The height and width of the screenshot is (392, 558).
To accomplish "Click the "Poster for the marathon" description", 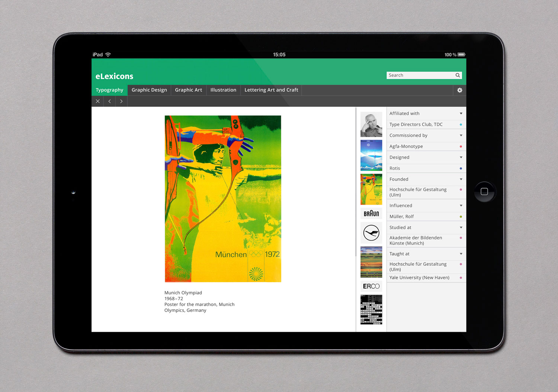I will 199,307.
